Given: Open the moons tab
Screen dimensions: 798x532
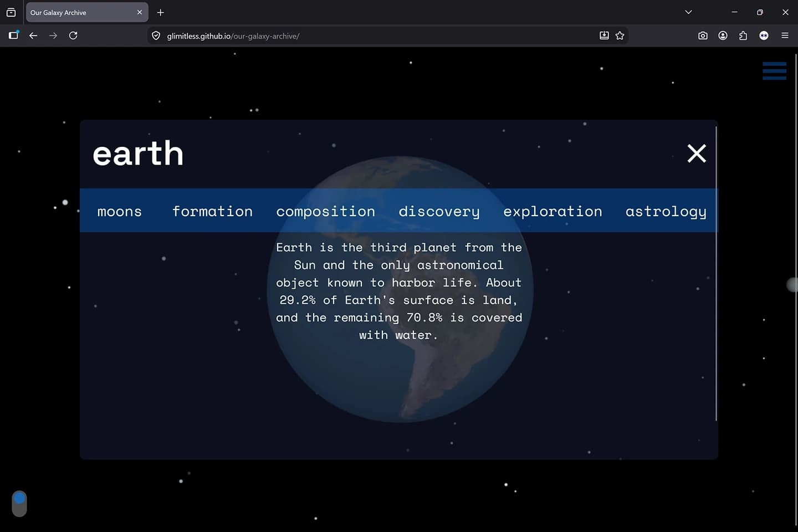Looking at the screenshot, I should tap(120, 211).
